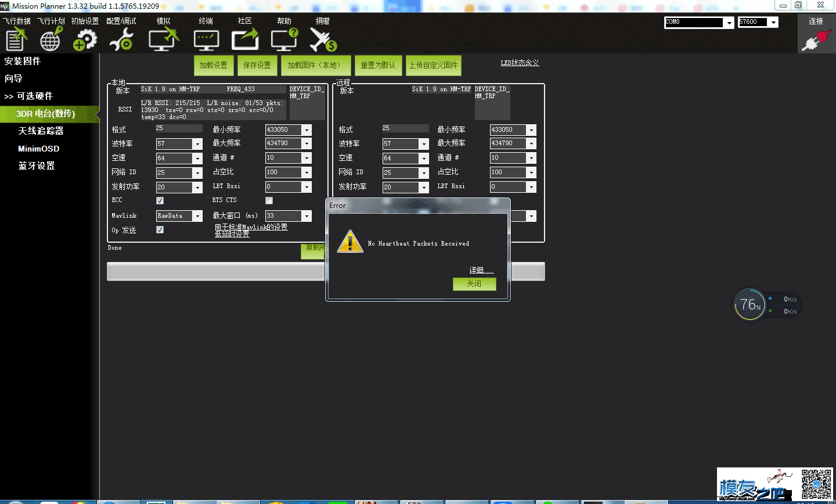The height and width of the screenshot is (504, 836).
Task: Click the warning icon in Error dialog
Action: pyautogui.click(x=350, y=242)
